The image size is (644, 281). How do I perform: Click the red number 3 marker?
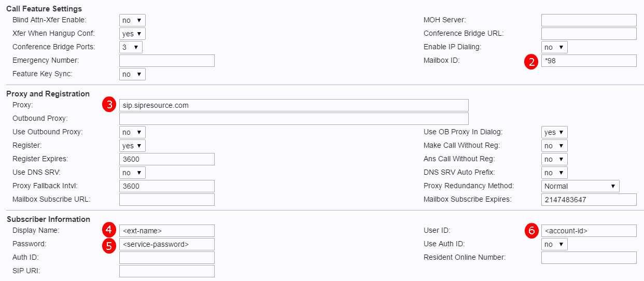point(108,105)
